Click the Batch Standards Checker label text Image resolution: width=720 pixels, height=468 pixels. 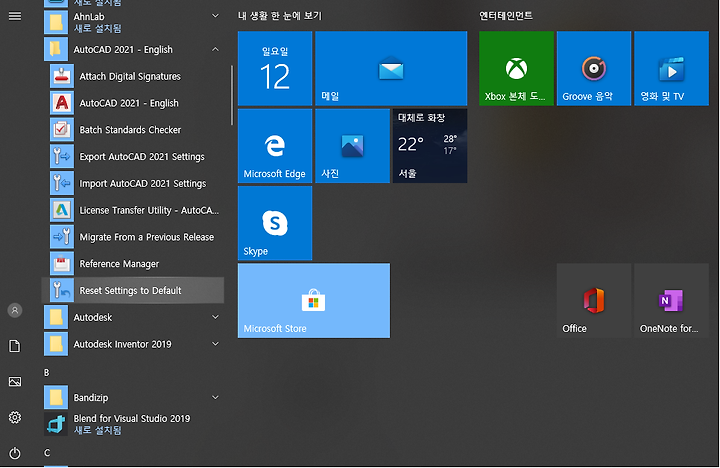pos(130,130)
